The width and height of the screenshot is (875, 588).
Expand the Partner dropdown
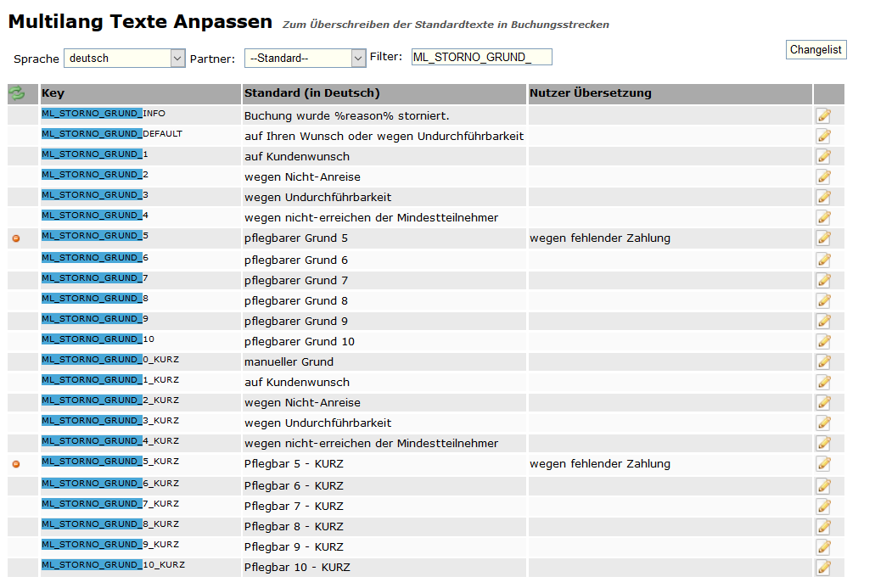click(305, 59)
